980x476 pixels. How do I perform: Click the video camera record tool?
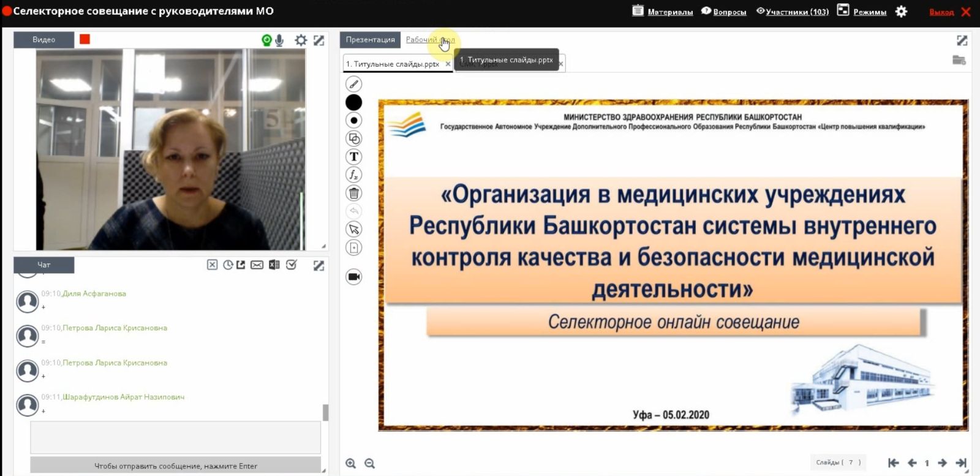tap(353, 277)
